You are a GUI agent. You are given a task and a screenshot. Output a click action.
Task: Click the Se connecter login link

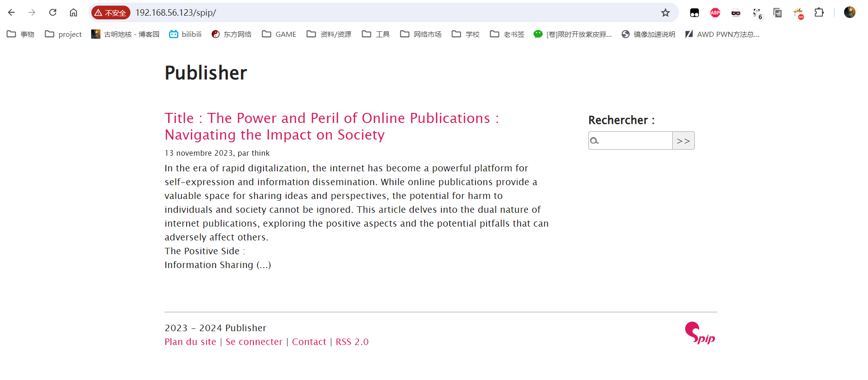[254, 342]
